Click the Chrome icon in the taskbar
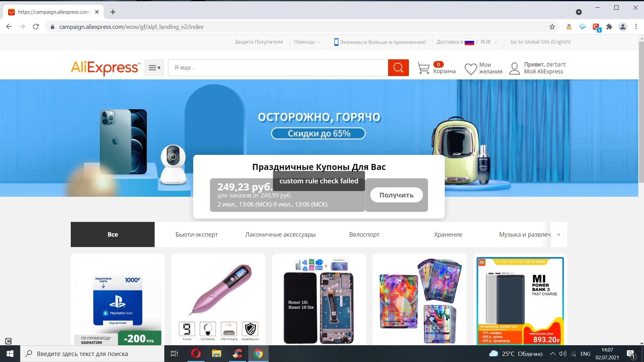The width and height of the screenshot is (644, 362). coord(258,354)
